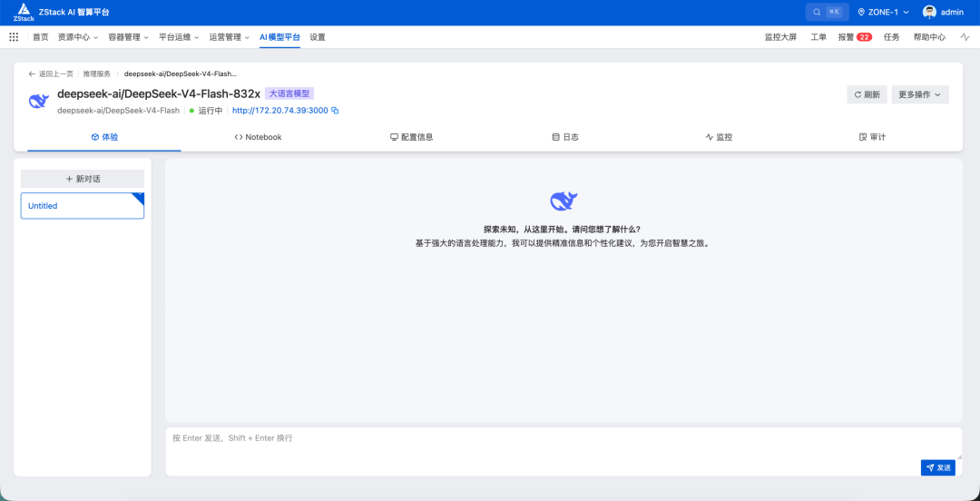
Task: Switch to the 配置信息 tab
Action: [x=412, y=137]
